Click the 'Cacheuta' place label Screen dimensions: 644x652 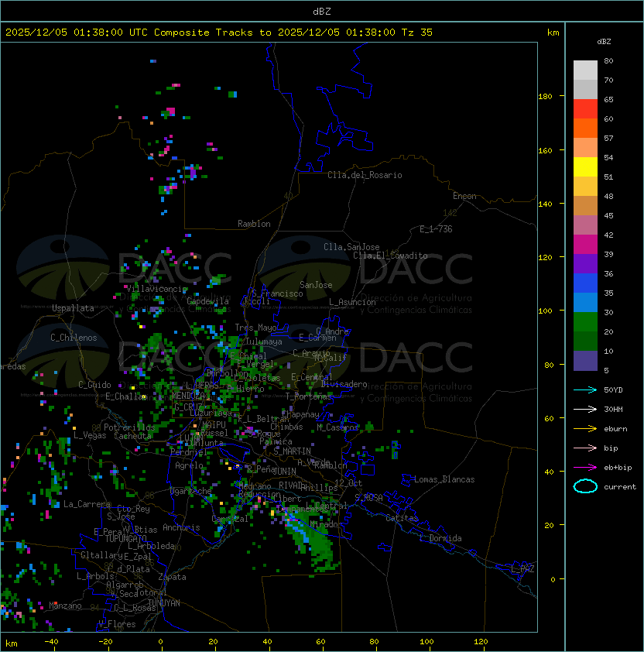coord(132,436)
